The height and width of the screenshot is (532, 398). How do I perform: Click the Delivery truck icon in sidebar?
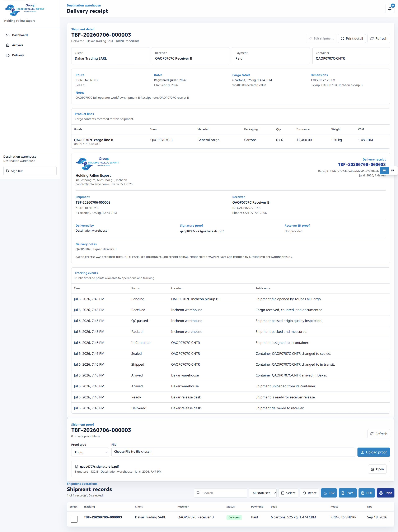click(x=8, y=55)
